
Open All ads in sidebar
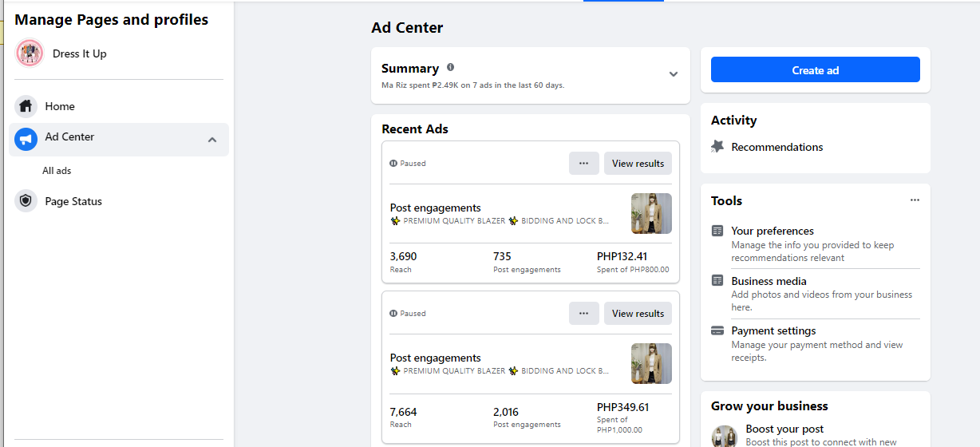tap(57, 171)
